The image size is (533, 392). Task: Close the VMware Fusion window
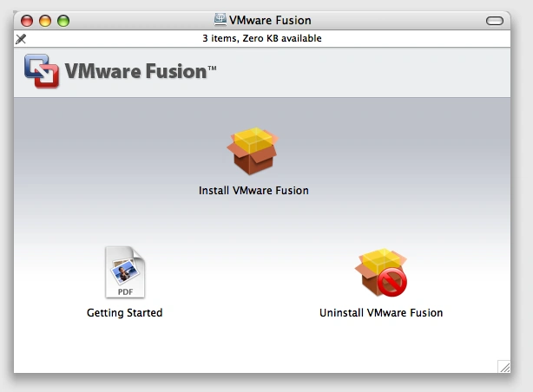coord(27,21)
